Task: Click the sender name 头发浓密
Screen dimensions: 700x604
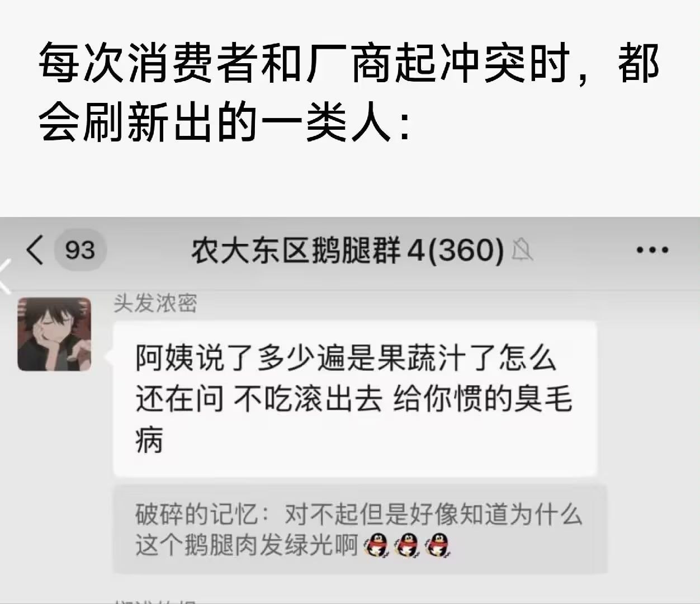Action: 155,303
